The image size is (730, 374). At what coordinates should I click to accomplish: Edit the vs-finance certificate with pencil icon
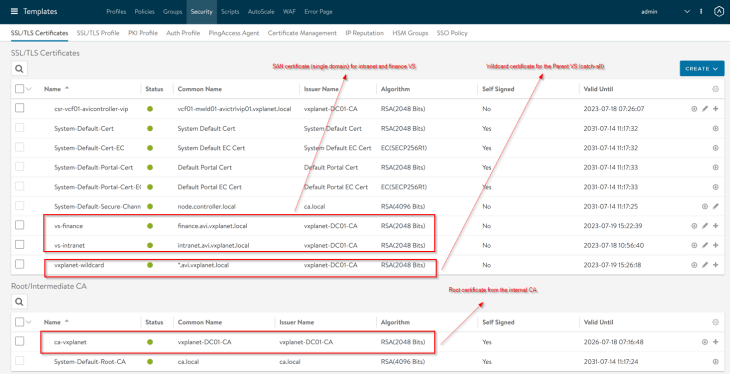click(x=705, y=226)
